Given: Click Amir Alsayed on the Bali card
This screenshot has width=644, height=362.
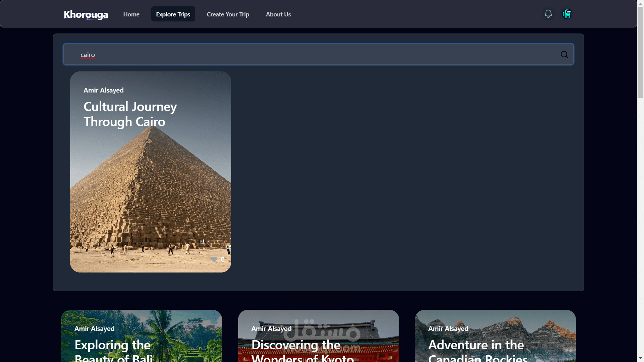Looking at the screenshot, I should click(94, 328).
